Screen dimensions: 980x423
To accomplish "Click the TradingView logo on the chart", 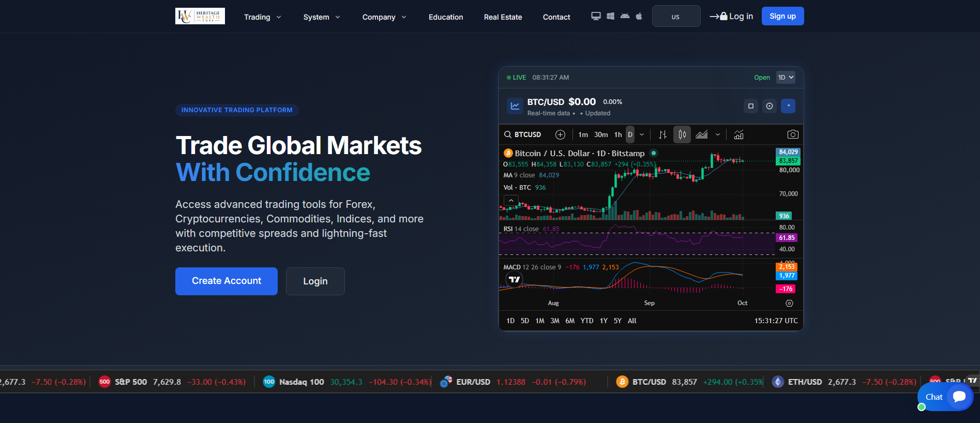I will pyautogui.click(x=514, y=279).
